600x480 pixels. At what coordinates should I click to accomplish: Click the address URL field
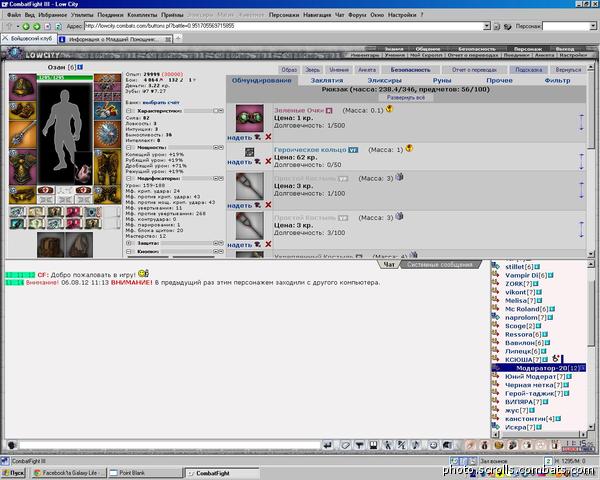pyautogui.click(x=284, y=26)
